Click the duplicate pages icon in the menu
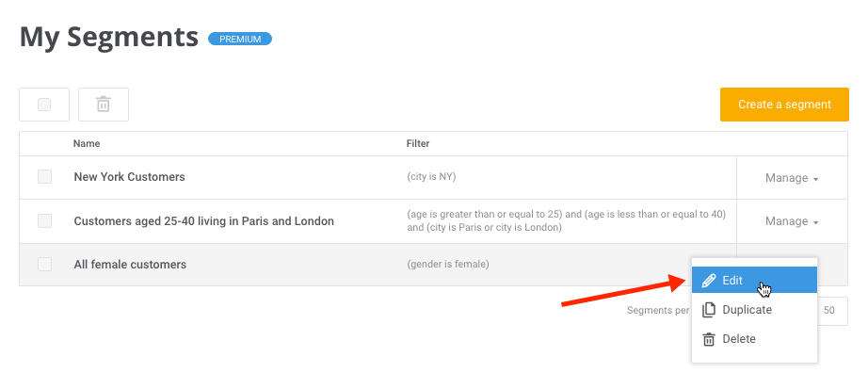Image resolution: width=868 pixels, height=389 pixels. click(x=708, y=310)
